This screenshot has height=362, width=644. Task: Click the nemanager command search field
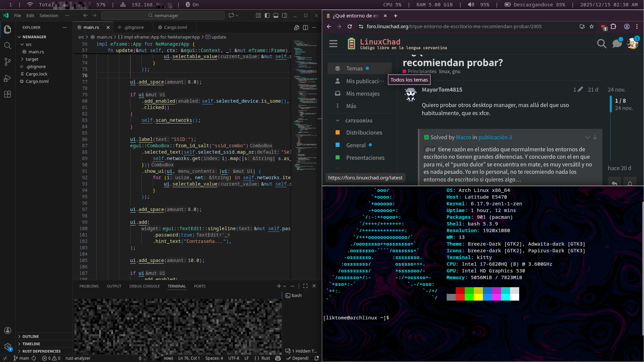click(x=163, y=15)
